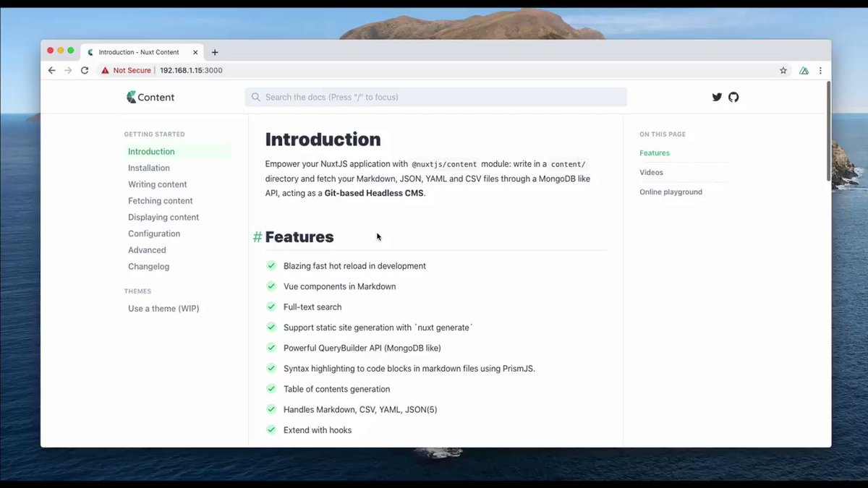
Task: Click ON THIS PAGE heading
Action: [x=663, y=134]
